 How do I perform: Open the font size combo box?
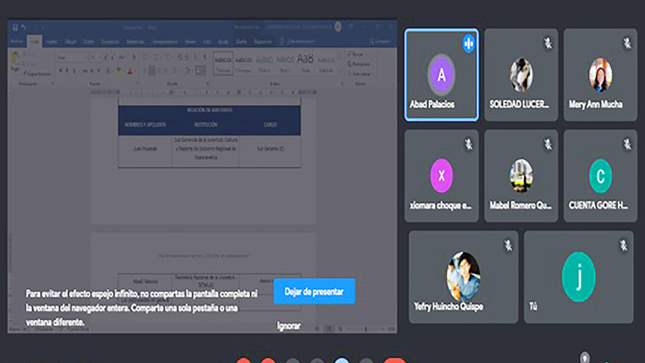point(95,58)
